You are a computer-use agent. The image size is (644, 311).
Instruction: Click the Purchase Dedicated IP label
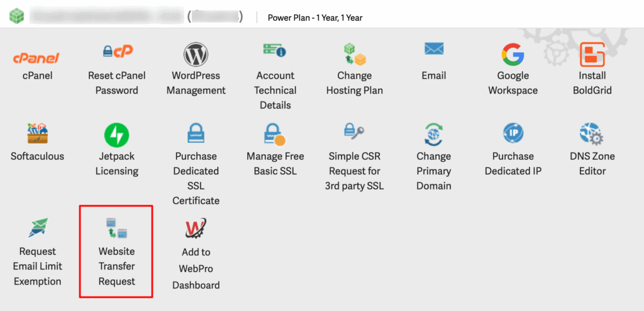click(x=513, y=164)
